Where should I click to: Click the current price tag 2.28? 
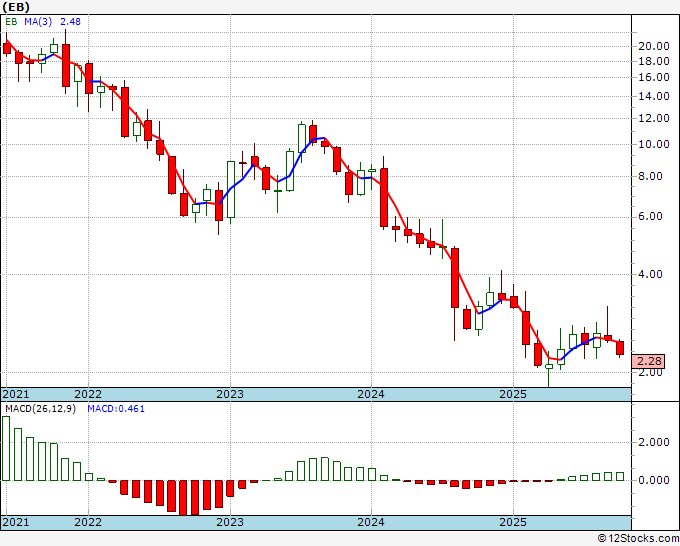coord(649,361)
